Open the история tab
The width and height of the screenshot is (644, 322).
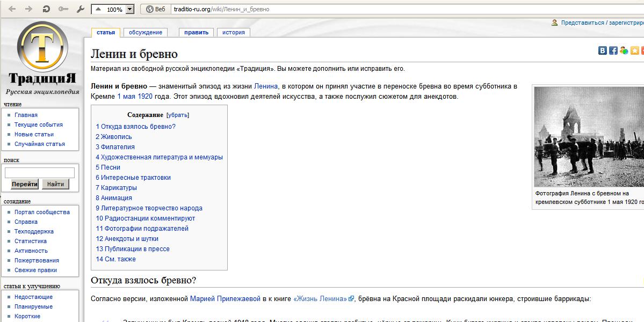point(234,32)
